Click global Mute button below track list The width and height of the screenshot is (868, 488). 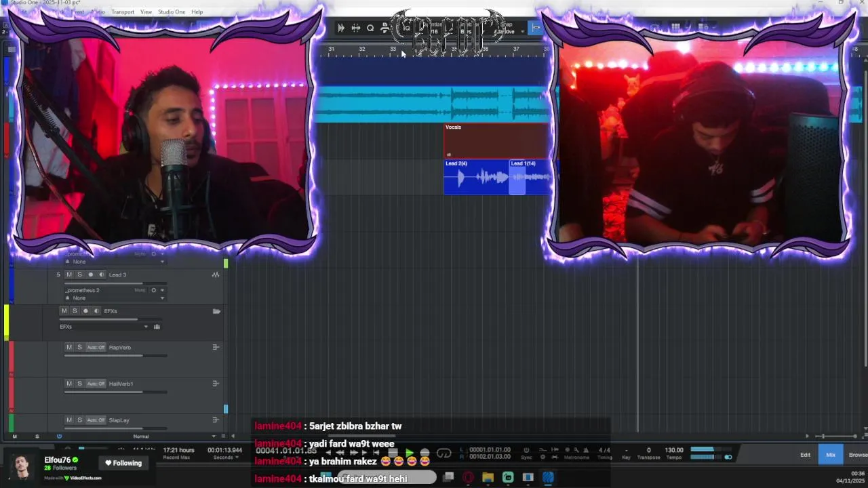(x=14, y=436)
